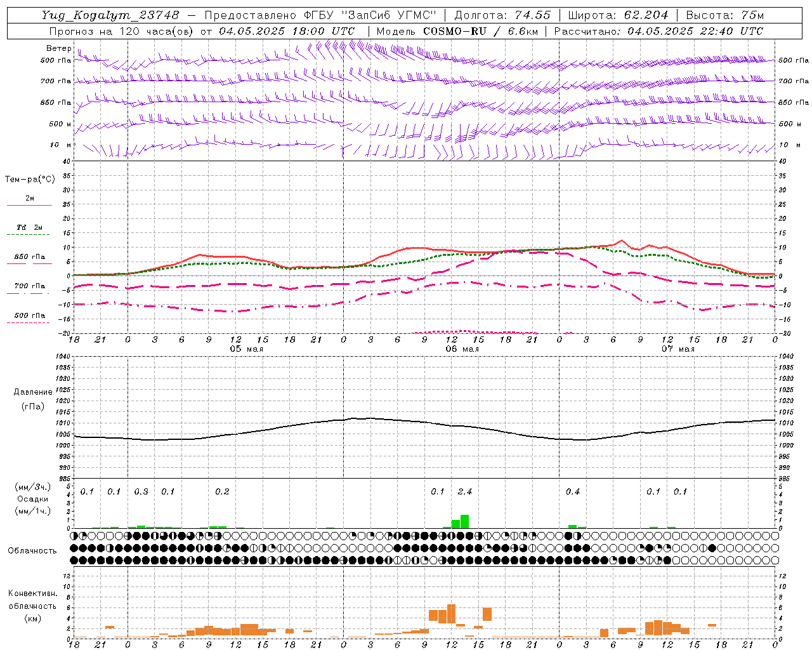Click the tallest green precipitation bar under 2.4
The width and height of the screenshot is (812, 650).
coord(465,521)
